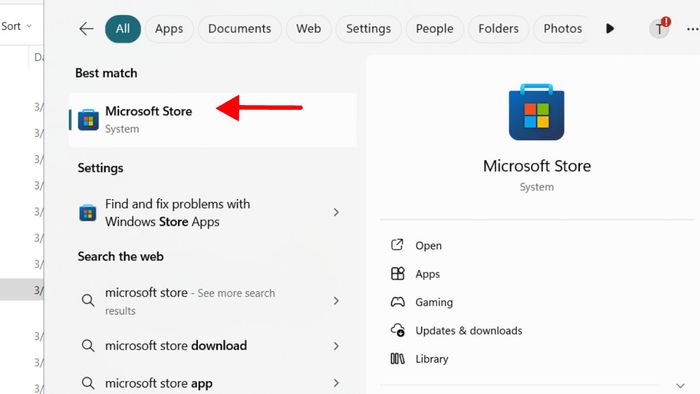Switch to the Photos filter tab
Viewport: 700px width, 394px height.
562,29
